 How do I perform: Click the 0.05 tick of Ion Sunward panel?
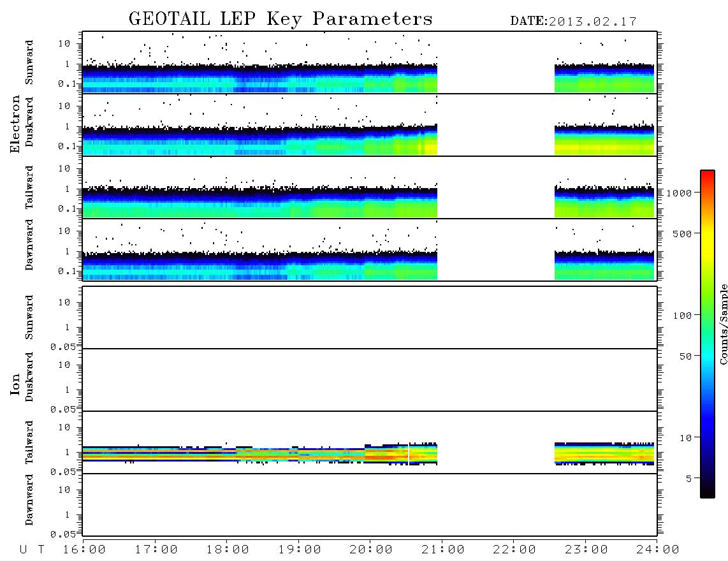(62, 347)
